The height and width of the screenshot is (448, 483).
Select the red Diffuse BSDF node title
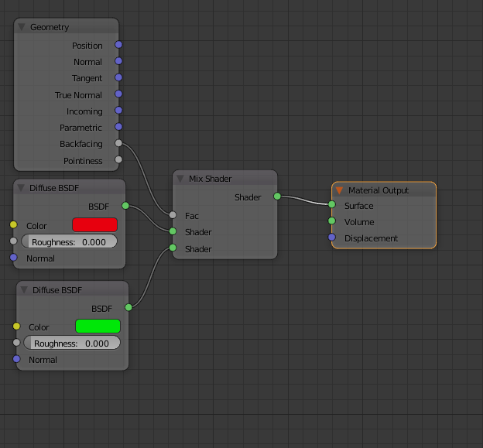coord(54,188)
